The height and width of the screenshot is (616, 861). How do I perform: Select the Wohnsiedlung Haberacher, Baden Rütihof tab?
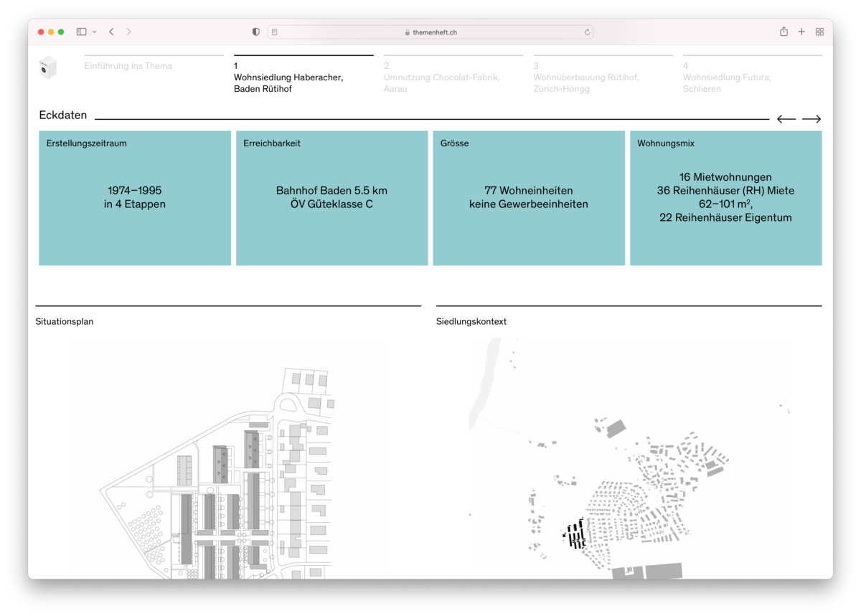(288, 77)
